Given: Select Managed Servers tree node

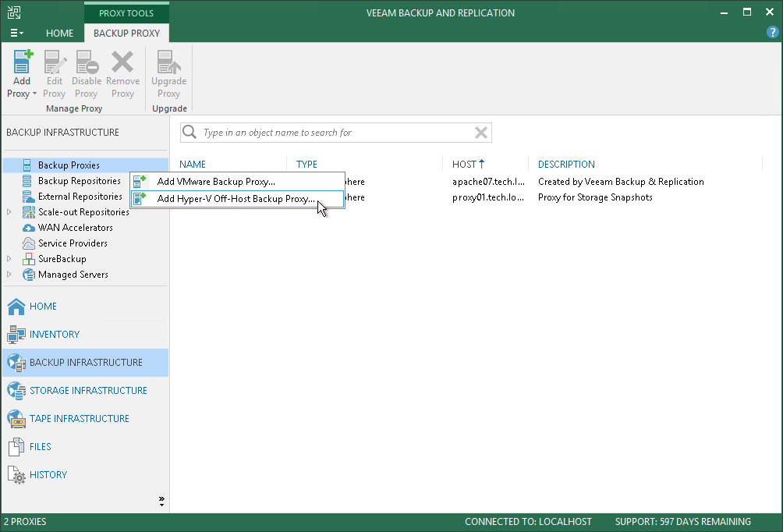Looking at the screenshot, I should click(73, 275).
